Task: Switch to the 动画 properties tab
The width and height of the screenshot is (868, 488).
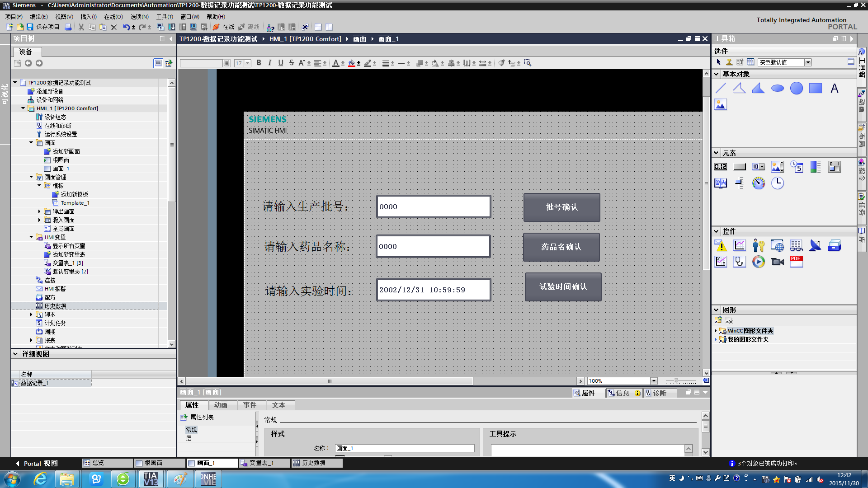Action: point(221,405)
